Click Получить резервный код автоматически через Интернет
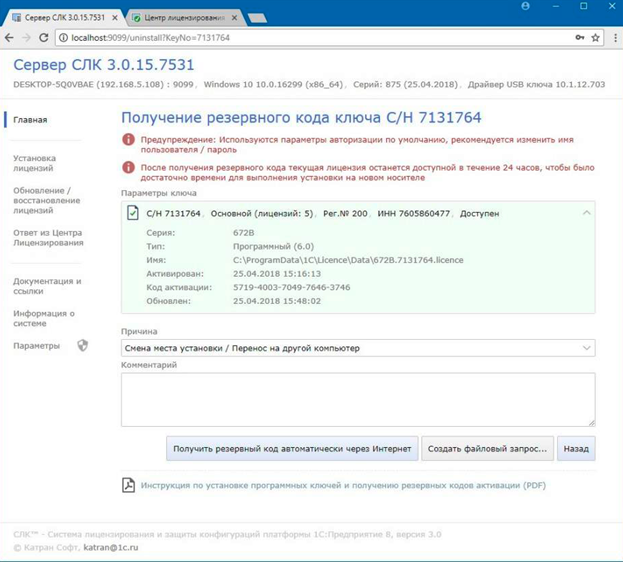Viewport: 624px width, 563px height. point(292,449)
